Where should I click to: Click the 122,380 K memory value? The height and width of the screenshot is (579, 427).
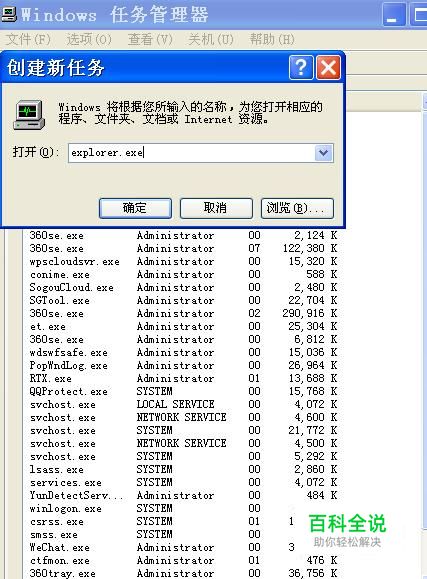[310, 249]
